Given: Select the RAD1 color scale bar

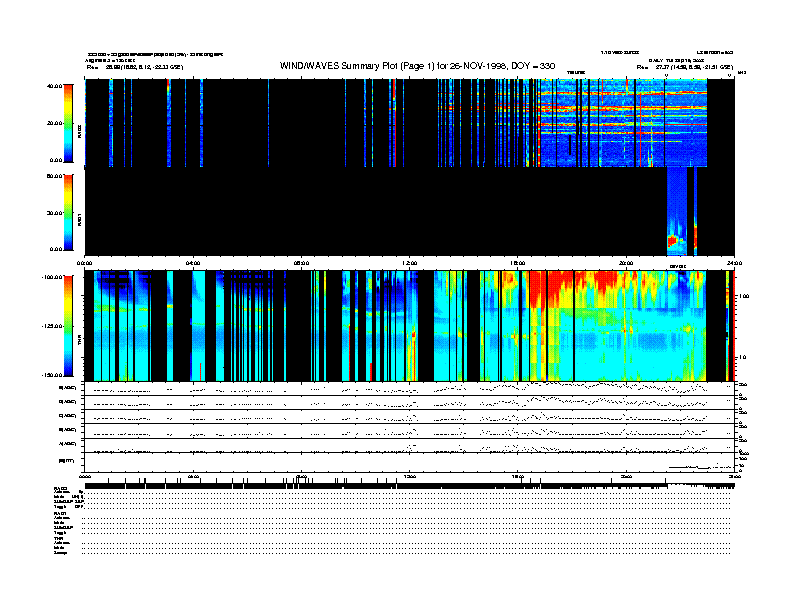Looking at the screenshot, I should [x=68, y=213].
